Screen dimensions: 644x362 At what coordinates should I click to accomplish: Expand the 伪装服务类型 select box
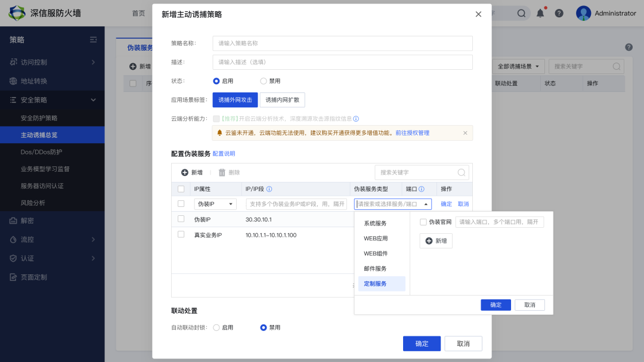point(392,204)
